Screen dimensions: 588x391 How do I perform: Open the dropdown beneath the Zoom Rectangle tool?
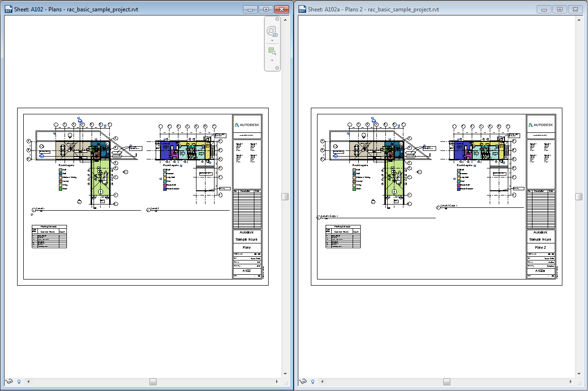point(271,59)
